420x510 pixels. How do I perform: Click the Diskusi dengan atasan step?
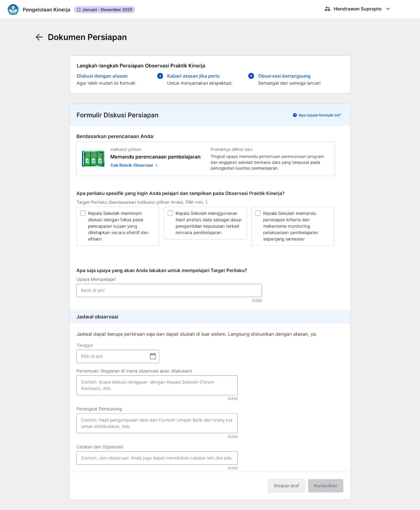(x=102, y=76)
